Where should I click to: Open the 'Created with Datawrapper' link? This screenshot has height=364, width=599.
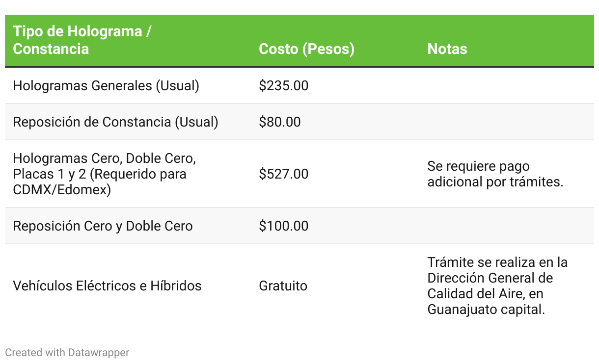point(67,352)
